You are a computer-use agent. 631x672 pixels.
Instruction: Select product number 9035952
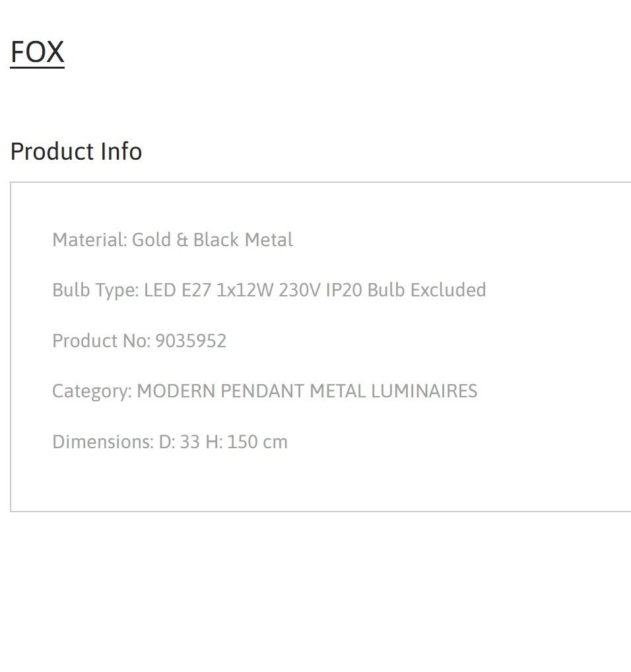pyautogui.click(x=191, y=341)
